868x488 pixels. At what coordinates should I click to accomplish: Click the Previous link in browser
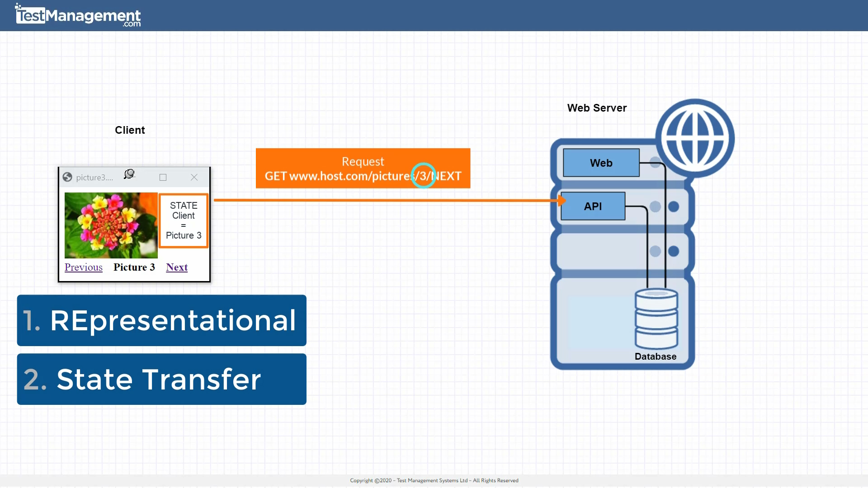(84, 266)
